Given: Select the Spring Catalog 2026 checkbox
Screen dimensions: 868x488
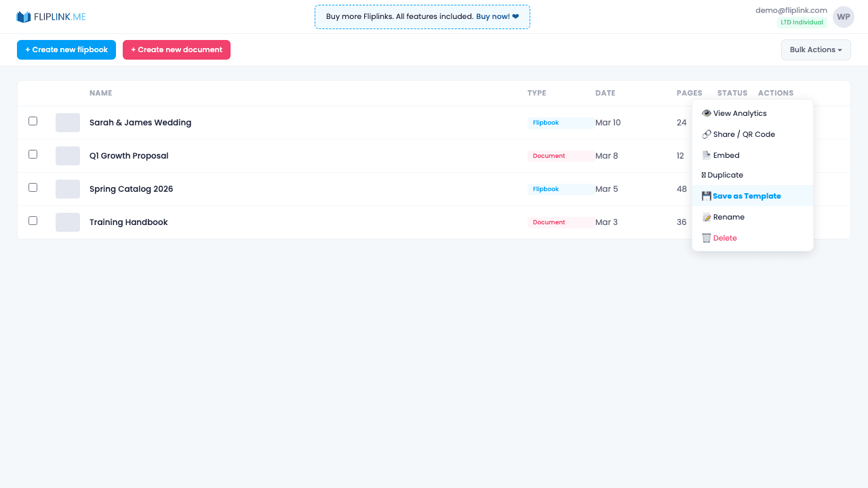Looking at the screenshot, I should 33,187.
